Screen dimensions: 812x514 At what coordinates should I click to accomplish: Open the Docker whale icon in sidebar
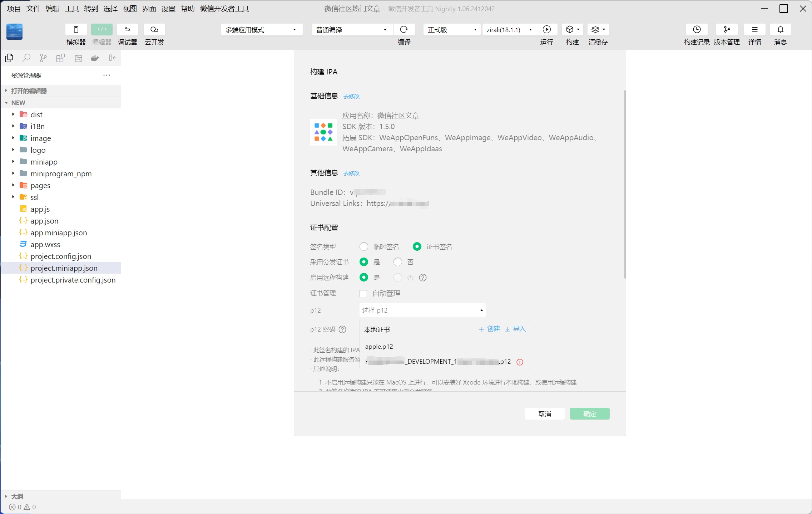(95, 58)
